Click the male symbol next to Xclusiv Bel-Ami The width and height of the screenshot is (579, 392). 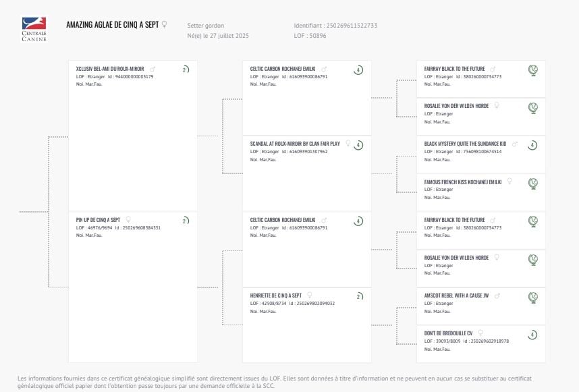click(153, 69)
